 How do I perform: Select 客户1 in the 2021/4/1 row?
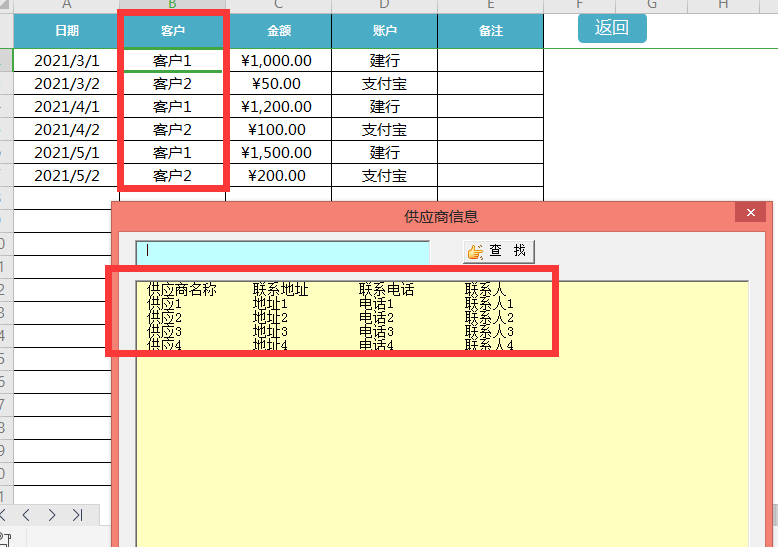tap(173, 106)
